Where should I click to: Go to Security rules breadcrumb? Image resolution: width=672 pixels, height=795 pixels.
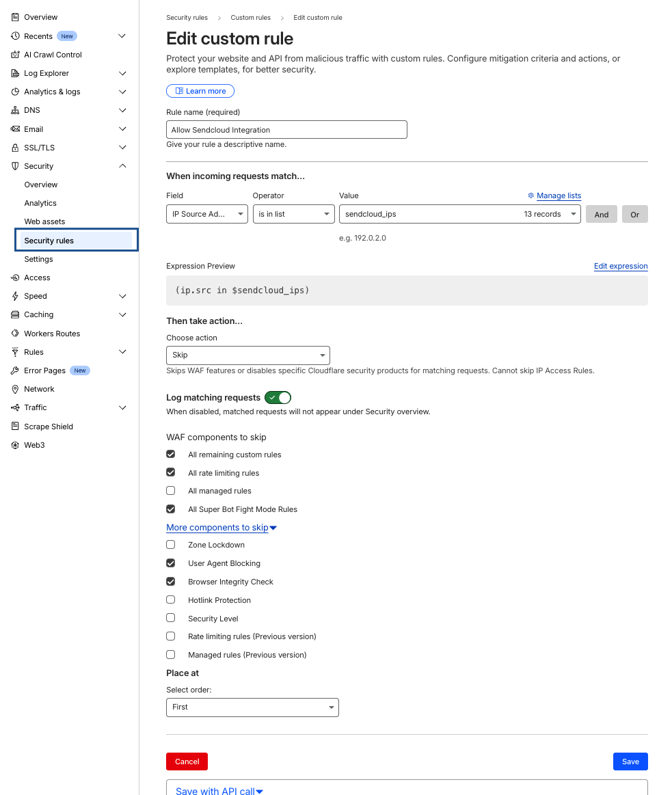[187, 18]
